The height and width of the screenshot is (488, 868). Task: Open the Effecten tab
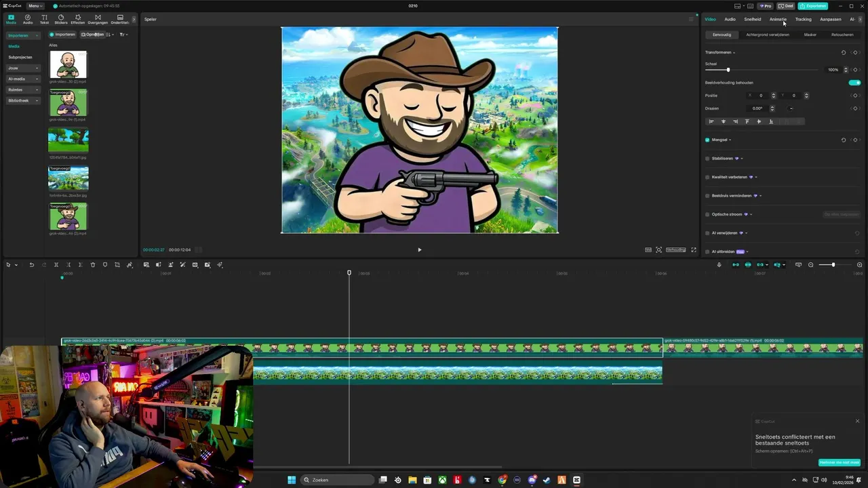click(x=78, y=19)
